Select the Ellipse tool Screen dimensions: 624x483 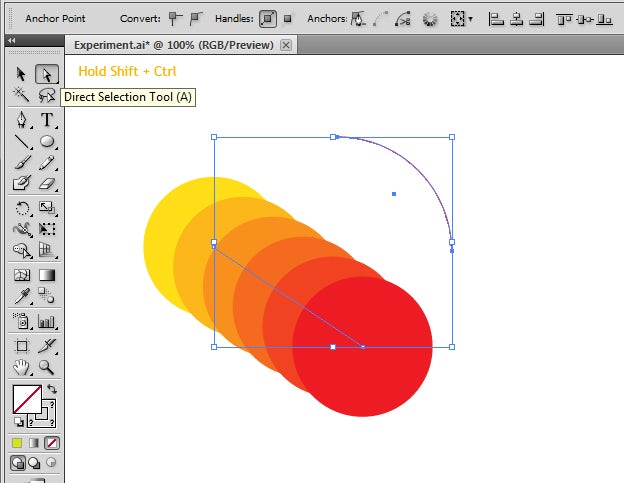46,142
